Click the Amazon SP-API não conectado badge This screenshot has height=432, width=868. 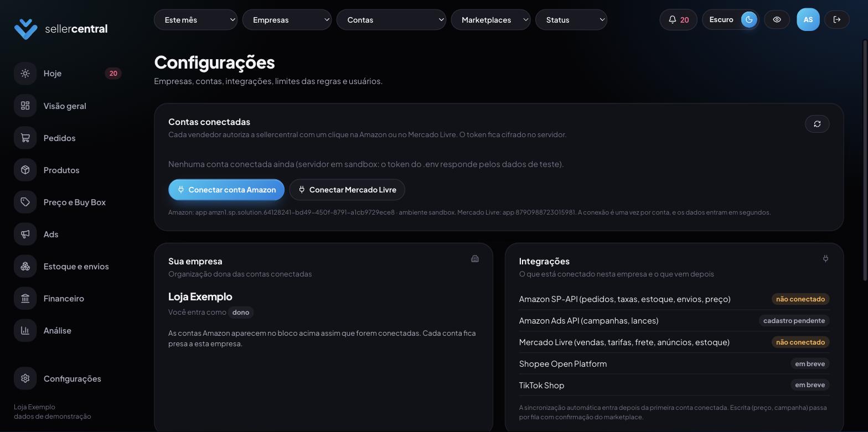tap(800, 299)
